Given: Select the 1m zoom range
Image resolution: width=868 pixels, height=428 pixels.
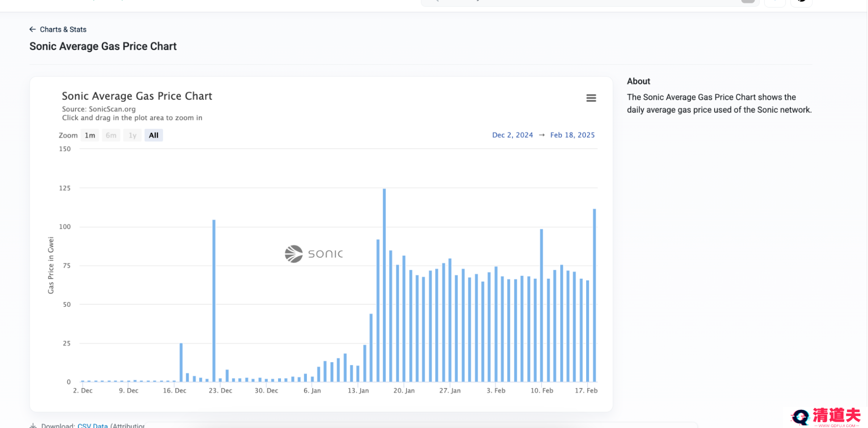Looking at the screenshot, I should click(90, 135).
